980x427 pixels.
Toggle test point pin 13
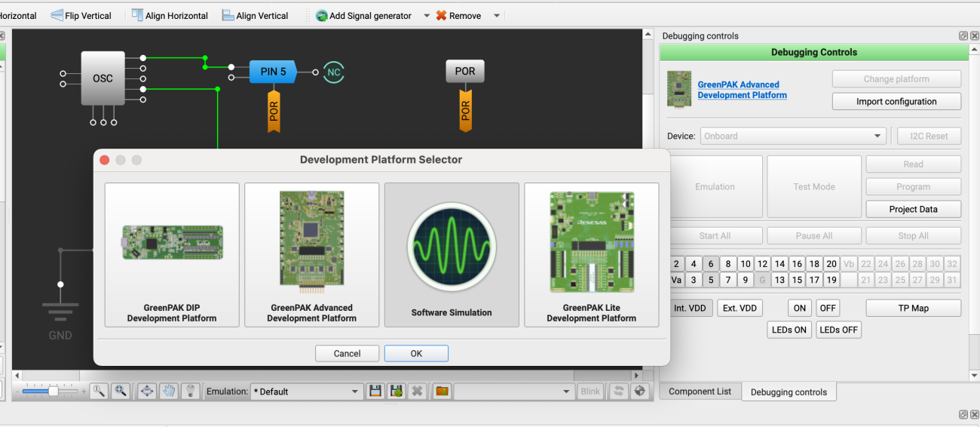[x=779, y=280]
